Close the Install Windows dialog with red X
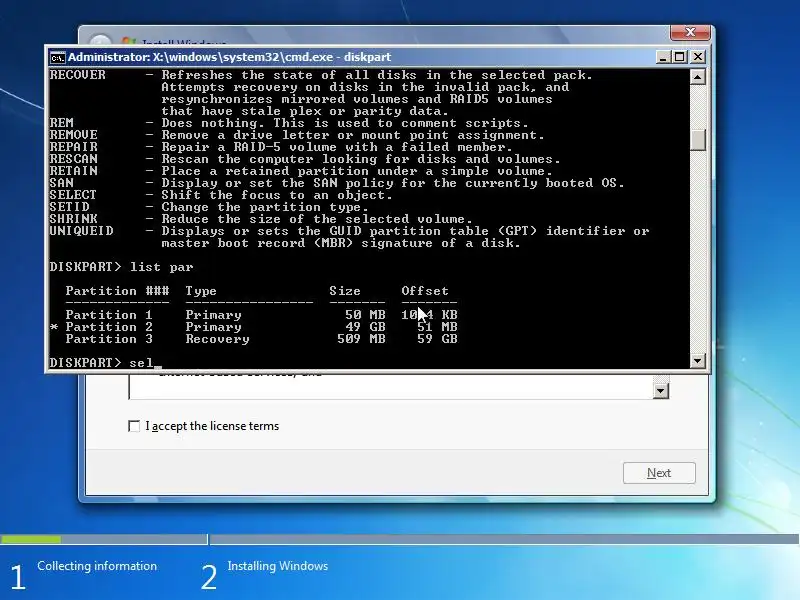Screen dimensions: 800x600 [690, 33]
